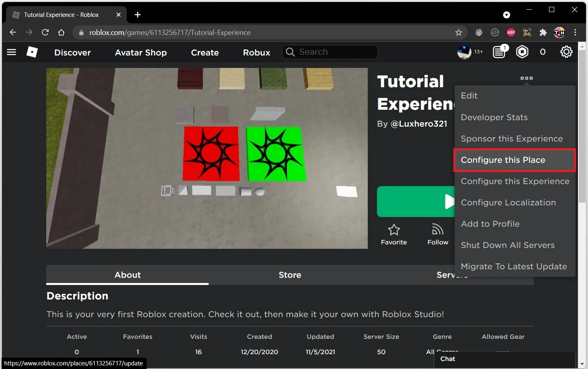Click the Updated date 11/5/2021
This screenshot has width=588, height=369.
tap(320, 352)
